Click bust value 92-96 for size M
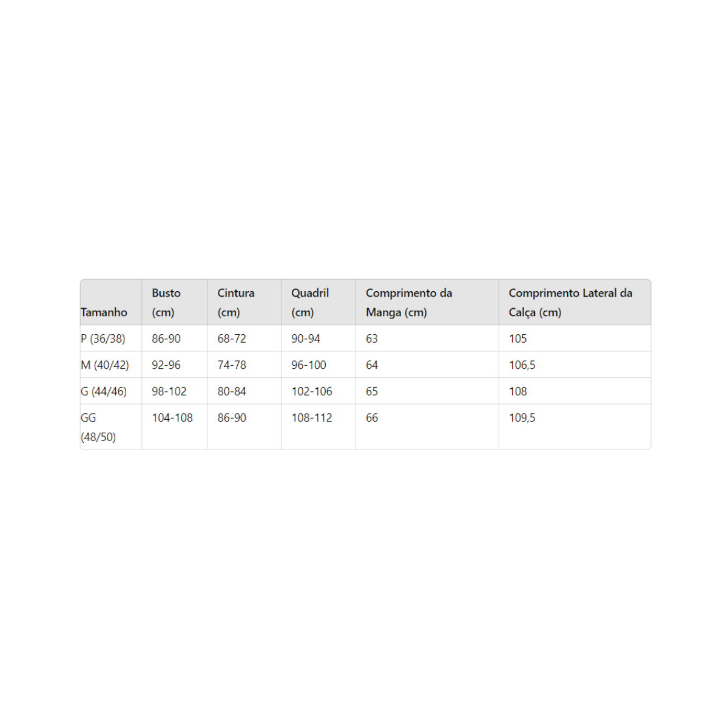The height and width of the screenshot is (728, 728). (x=166, y=365)
